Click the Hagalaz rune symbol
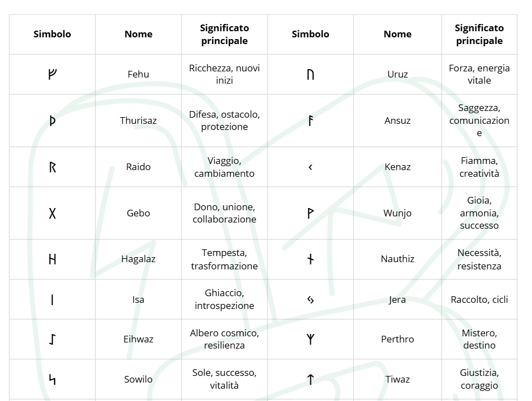This screenshot has height=401, width=532. pyautogui.click(x=52, y=259)
